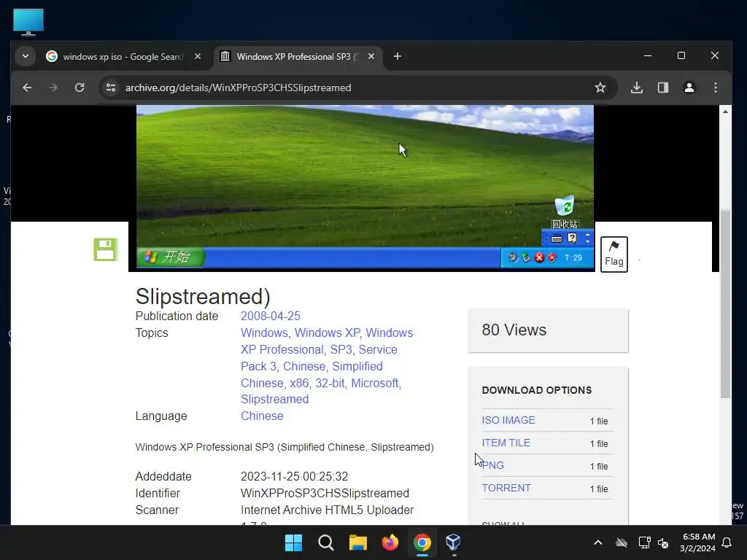Switch to the windows xp iso Google Search tab
This screenshot has height=560, width=747.
tap(123, 57)
